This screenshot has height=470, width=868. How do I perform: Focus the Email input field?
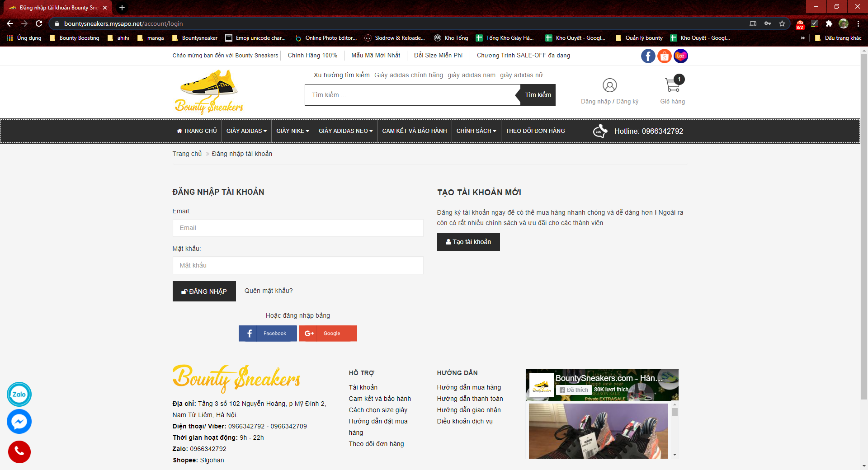point(298,228)
